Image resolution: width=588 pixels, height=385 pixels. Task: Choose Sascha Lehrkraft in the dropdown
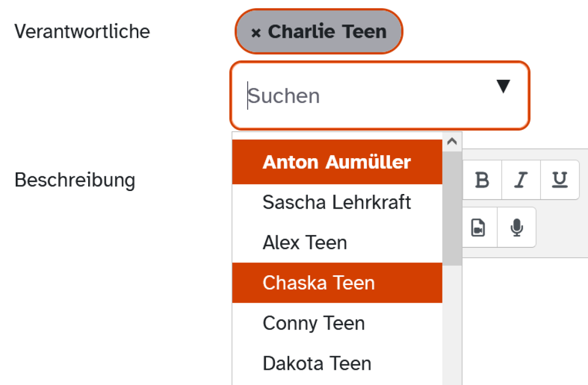(337, 202)
